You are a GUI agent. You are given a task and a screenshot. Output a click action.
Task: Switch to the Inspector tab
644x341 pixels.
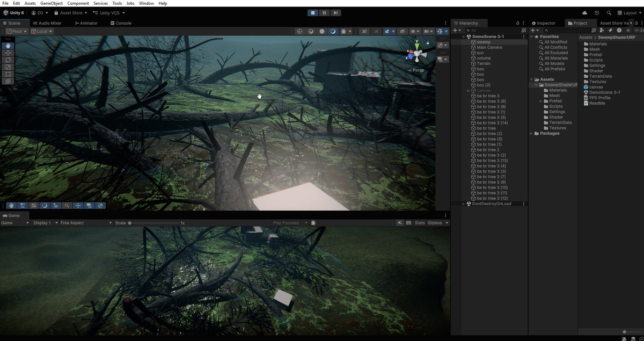[543, 23]
